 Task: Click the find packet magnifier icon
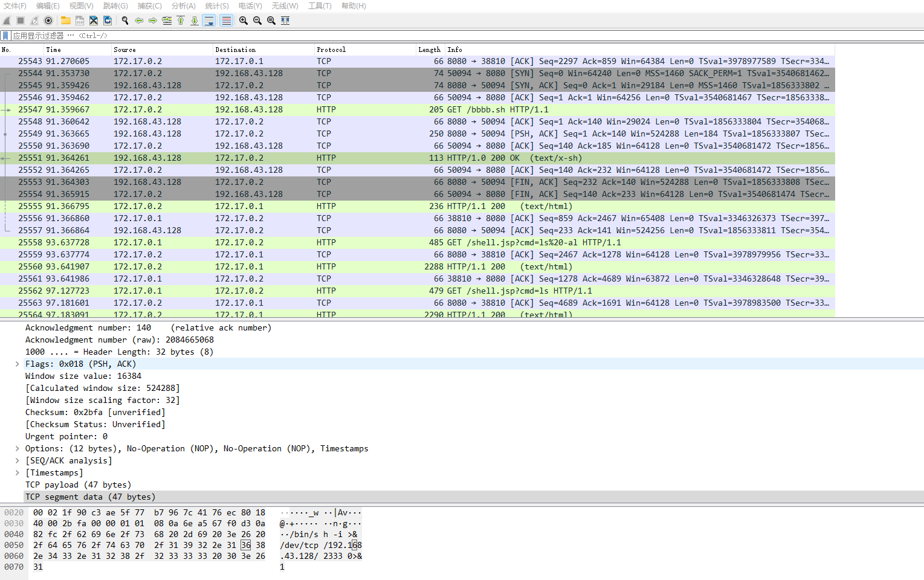click(125, 21)
